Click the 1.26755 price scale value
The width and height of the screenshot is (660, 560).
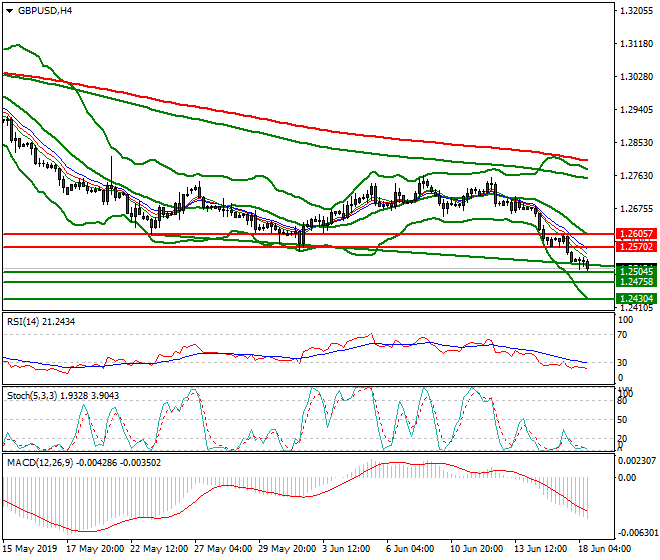[x=636, y=209]
